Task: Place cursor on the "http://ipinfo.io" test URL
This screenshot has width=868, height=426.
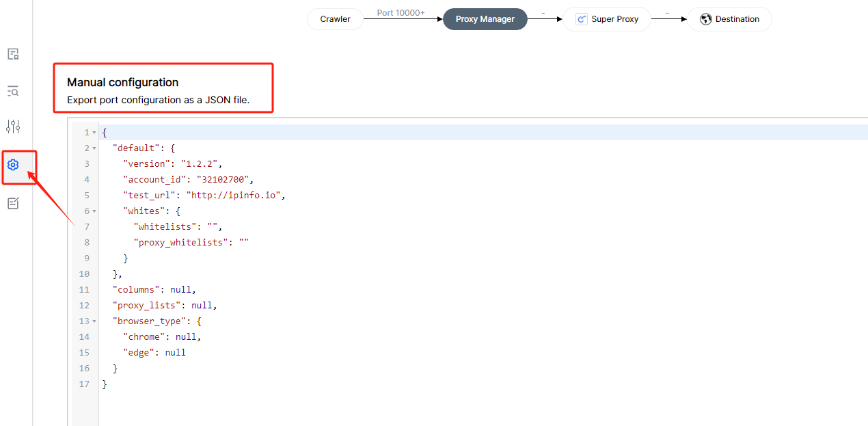Action: coord(234,196)
